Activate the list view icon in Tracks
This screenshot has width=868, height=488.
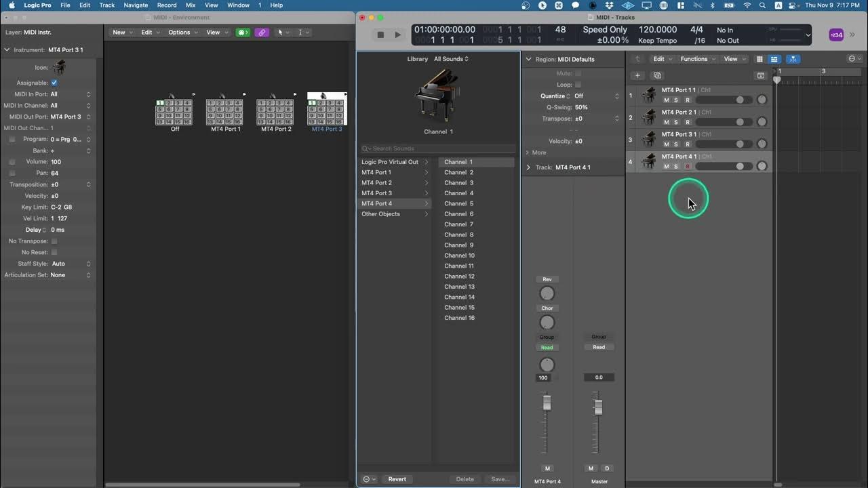[x=774, y=59]
